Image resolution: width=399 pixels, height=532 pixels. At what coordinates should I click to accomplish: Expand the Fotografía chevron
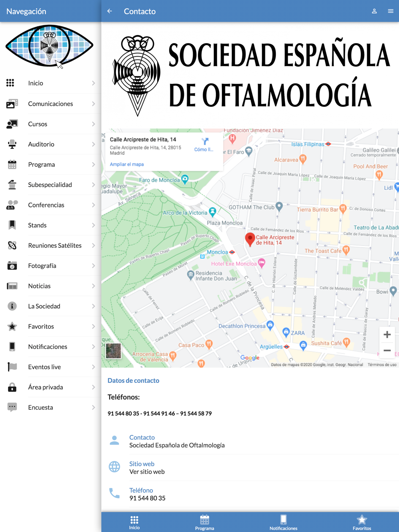(x=93, y=266)
